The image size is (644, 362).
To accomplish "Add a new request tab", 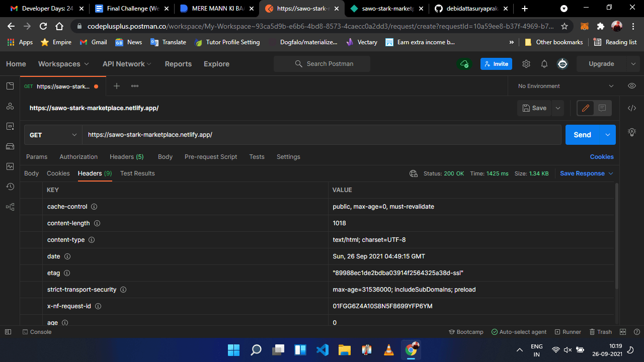I will (117, 86).
